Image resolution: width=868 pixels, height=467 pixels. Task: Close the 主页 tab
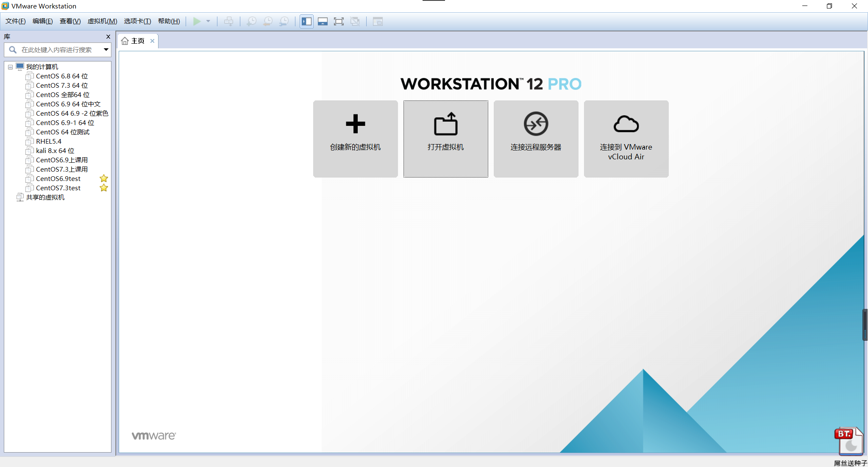tap(152, 41)
